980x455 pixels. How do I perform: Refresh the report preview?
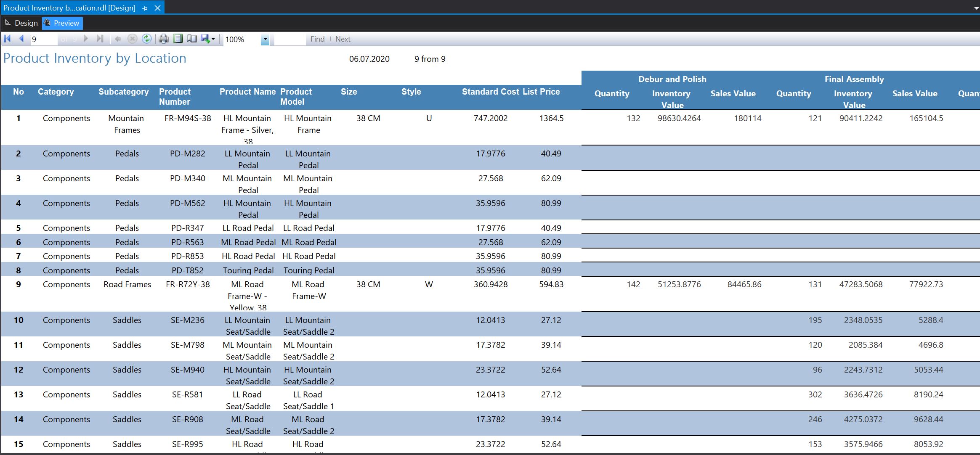[x=147, y=39]
